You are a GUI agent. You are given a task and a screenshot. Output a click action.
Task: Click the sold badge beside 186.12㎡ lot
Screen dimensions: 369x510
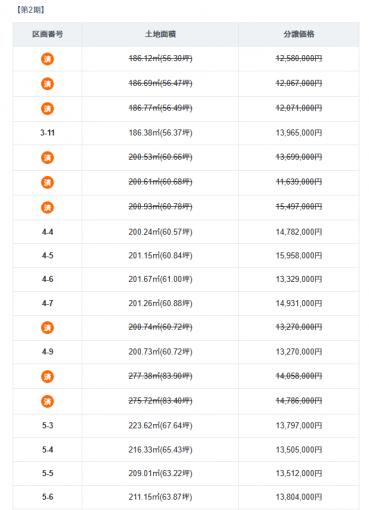[47, 59]
